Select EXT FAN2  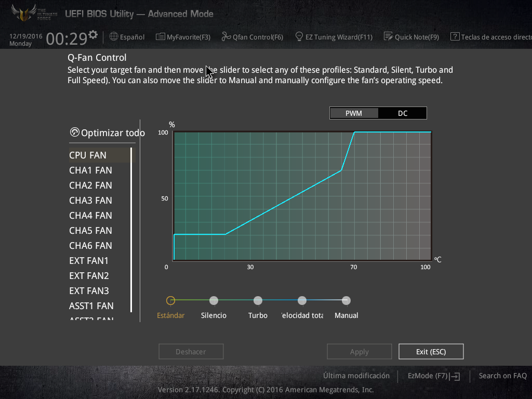coord(89,276)
